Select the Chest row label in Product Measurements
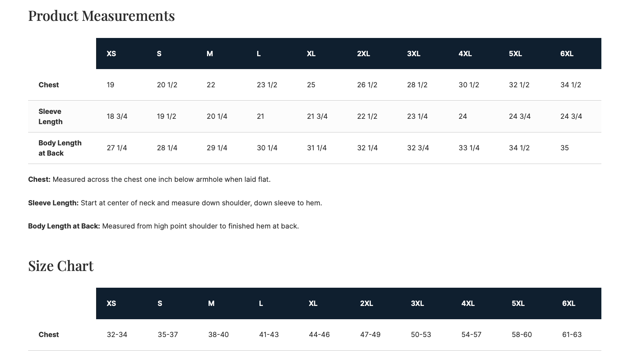The width and height of the screenshot is (631, 364). click(x=49, y=85)
